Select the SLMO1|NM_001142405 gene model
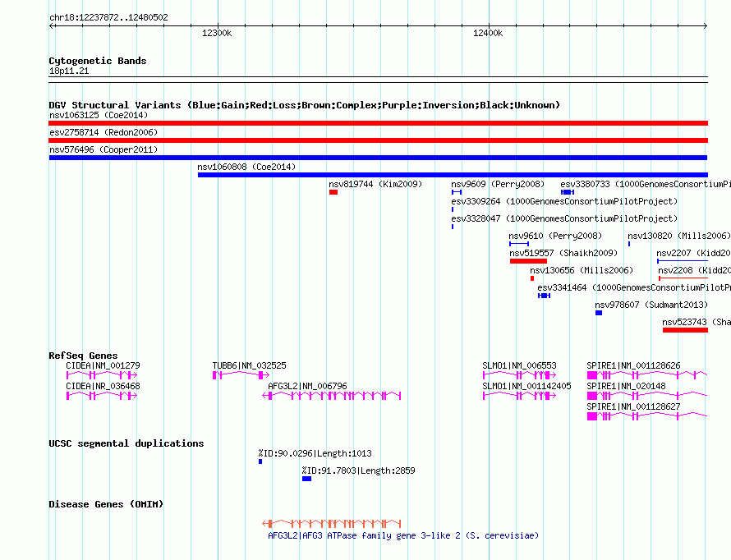 tap(519, 396)
